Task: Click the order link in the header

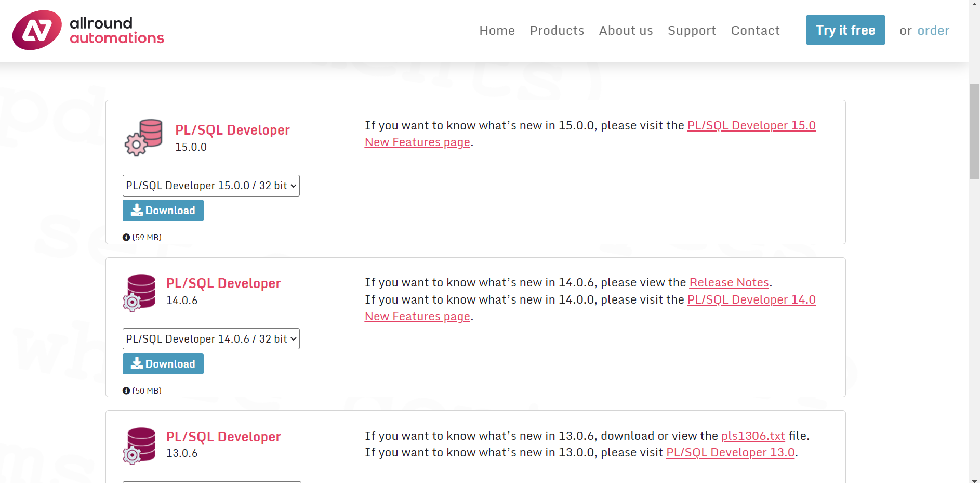Action: pos(933,31)
